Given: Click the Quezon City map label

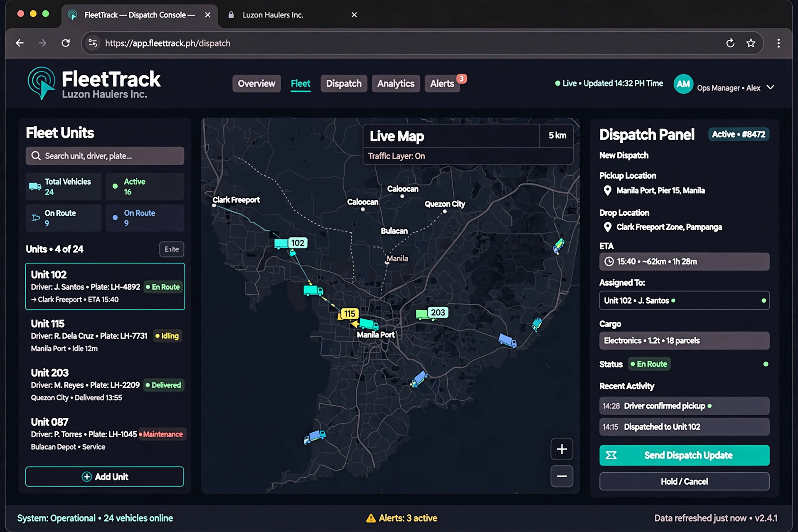Looking at the screenshot, I should click(445, 204).
